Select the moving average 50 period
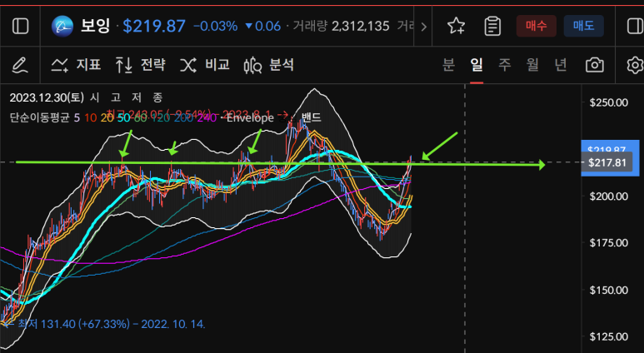644x353 pixels. [x=123, y=118]
